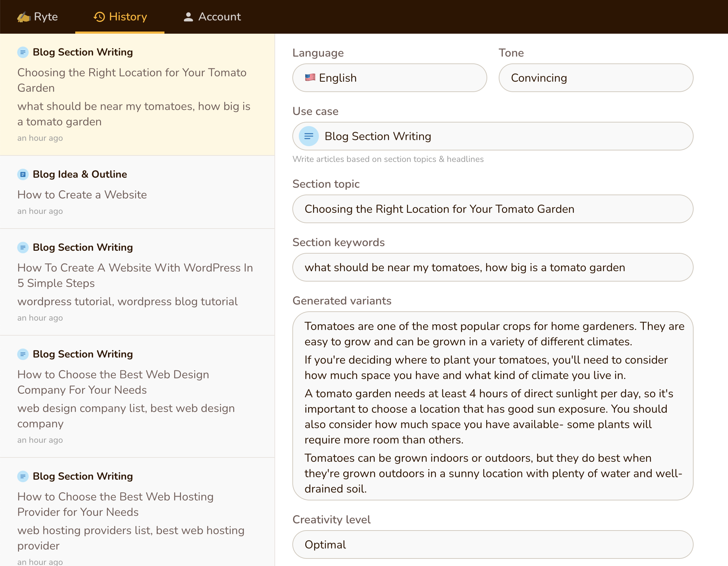The image size is (728, 566).
Task: Click the 'If you're deciding where to plant' paragraph
Action: click(x=486, y=368)
